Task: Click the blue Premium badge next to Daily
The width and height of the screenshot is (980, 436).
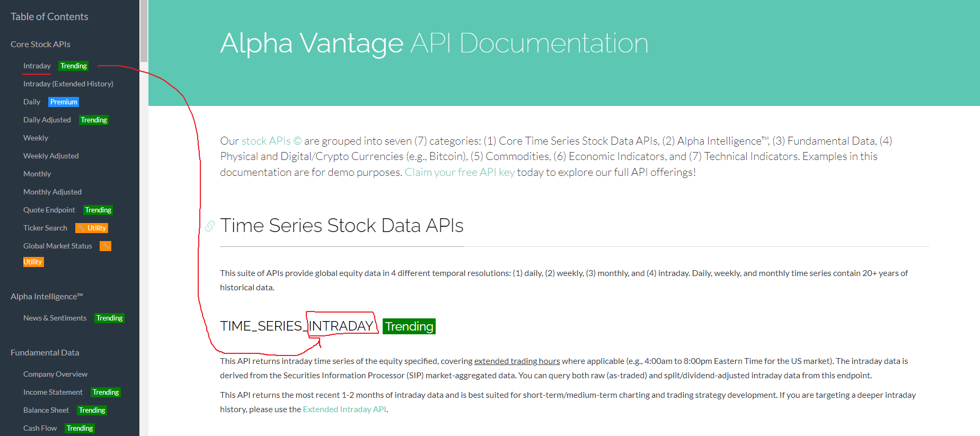Action: (x=63, y=102)
